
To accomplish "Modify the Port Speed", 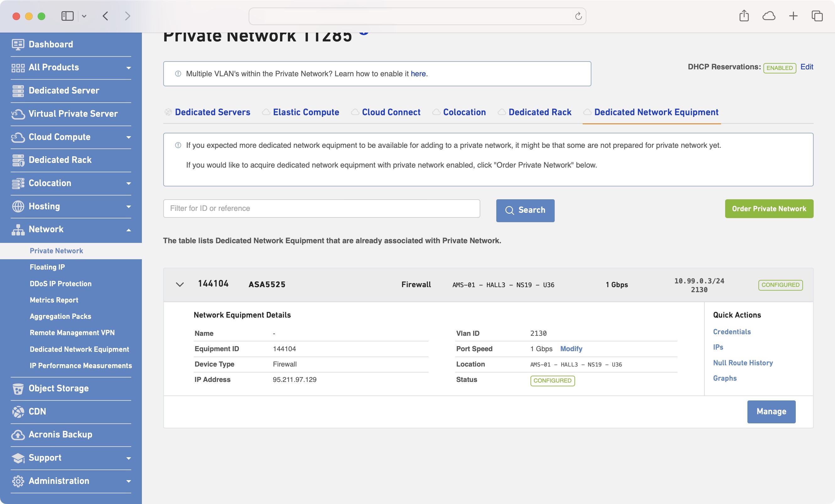I will click(571, 349).
